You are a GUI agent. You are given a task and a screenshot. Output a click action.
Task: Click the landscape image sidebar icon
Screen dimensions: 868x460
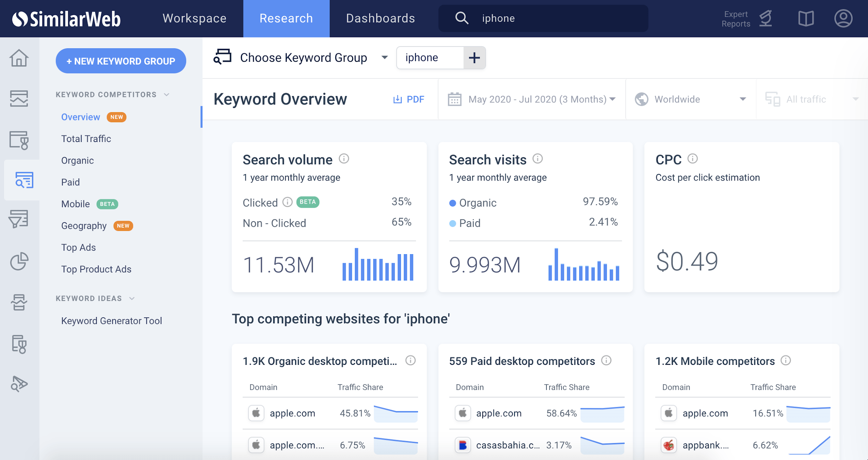[x=19, y=99]
